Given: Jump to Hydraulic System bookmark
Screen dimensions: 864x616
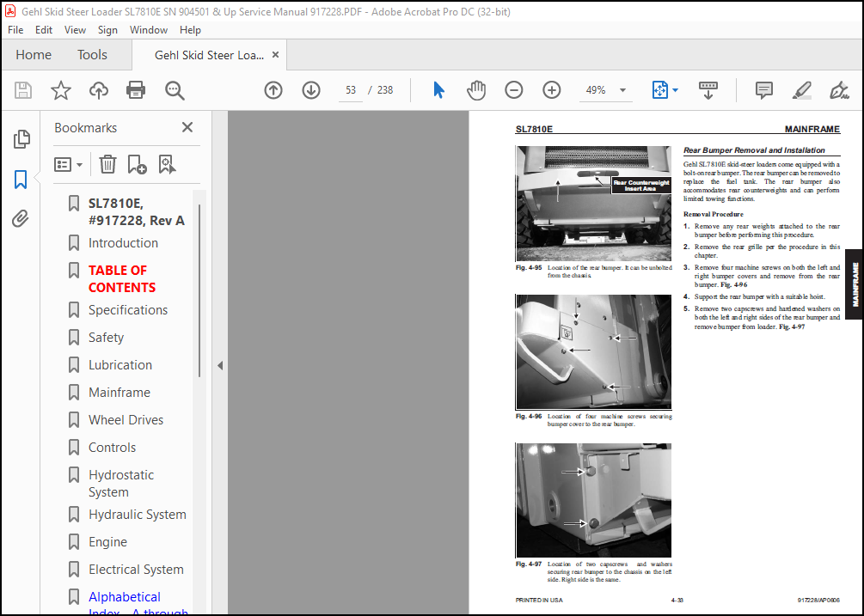Looking at the screenshot, I should point(138,515).
